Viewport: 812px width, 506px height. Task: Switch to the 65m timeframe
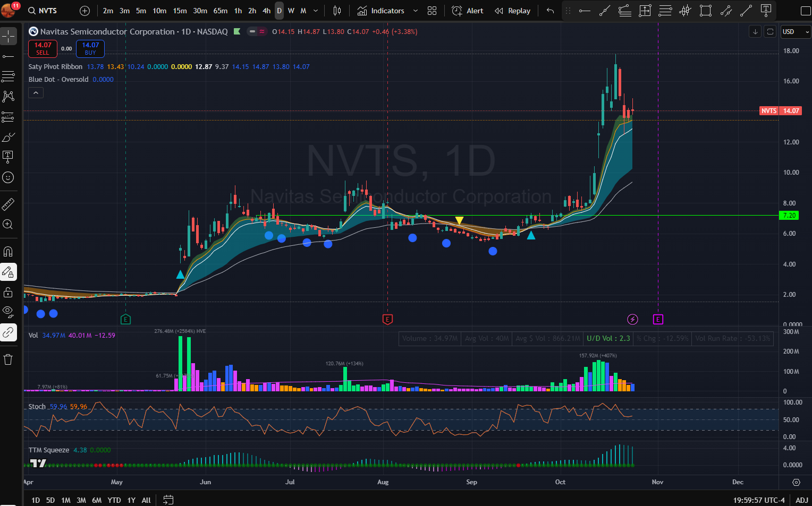[220, 11]
